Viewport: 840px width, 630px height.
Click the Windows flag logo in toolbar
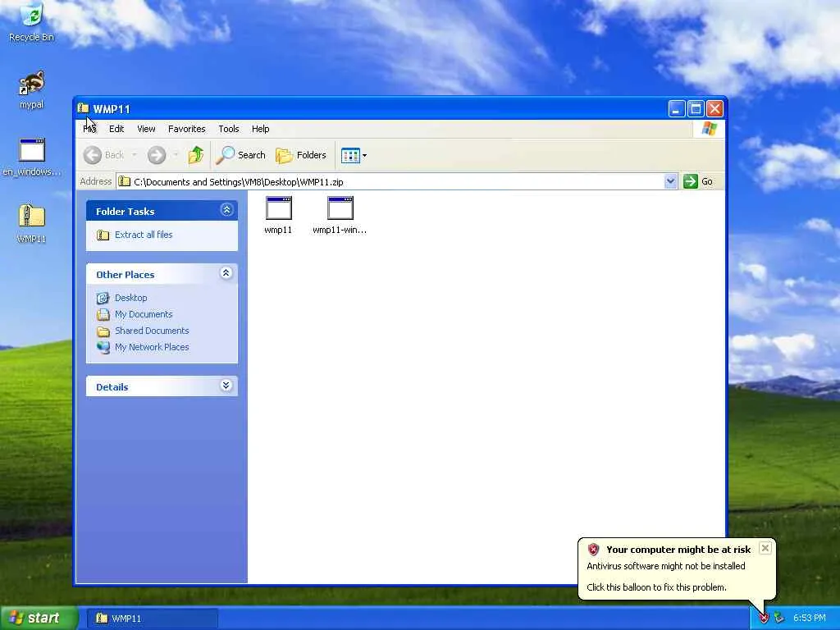click(x=709, y=129)
